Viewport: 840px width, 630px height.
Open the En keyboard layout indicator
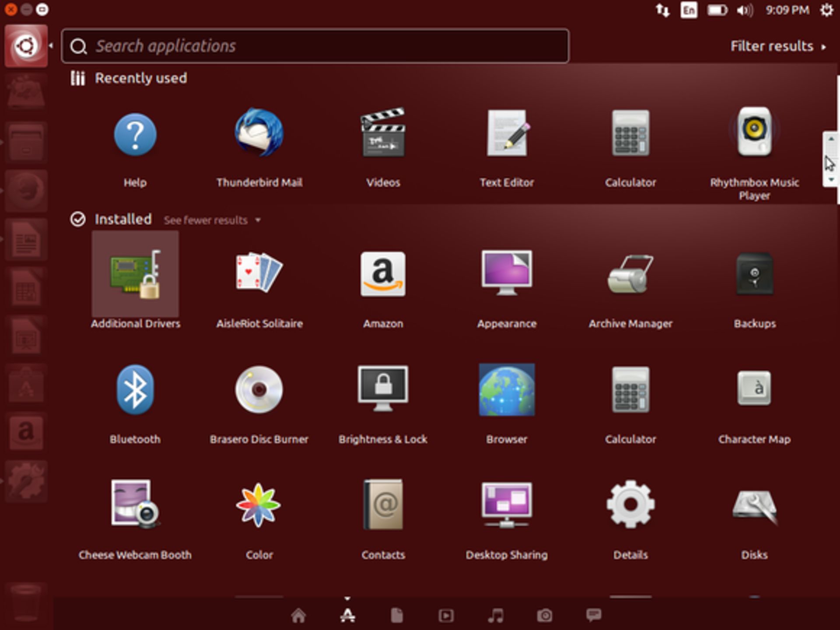(x=689, y=10)
